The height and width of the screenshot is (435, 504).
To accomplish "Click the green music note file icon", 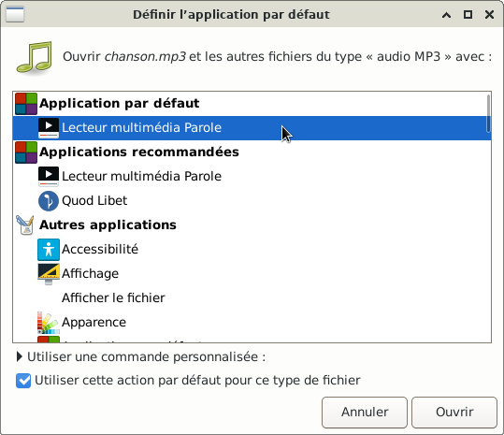I will click(35, 57).
